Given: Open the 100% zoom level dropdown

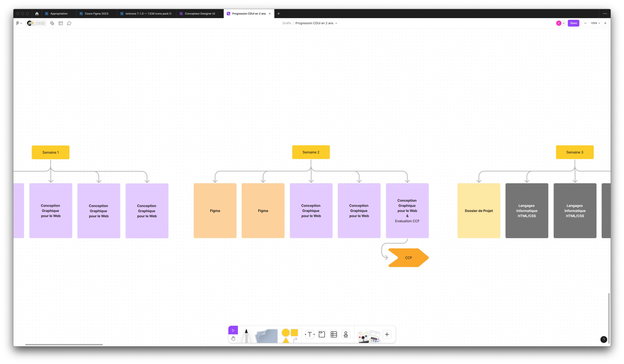Looking at the screenshot, I should point(595,23).
